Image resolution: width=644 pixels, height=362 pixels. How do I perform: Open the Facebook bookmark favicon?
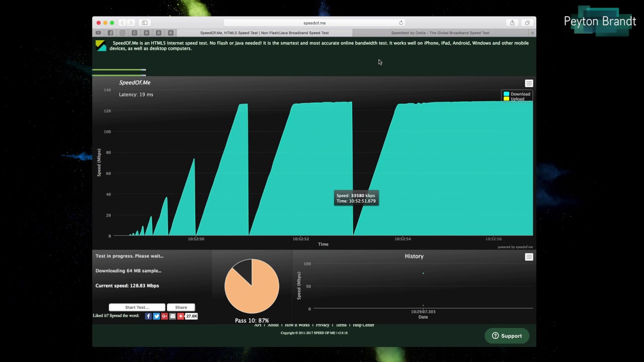coord(110,33)
